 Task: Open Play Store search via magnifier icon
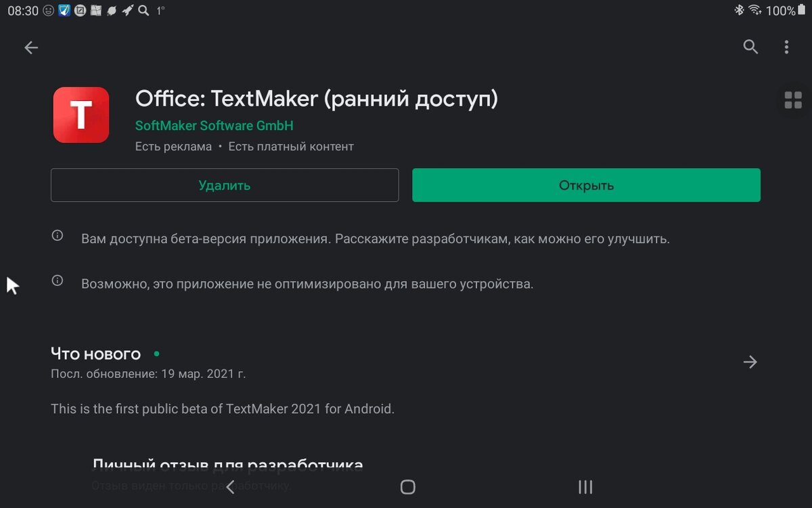750,47
